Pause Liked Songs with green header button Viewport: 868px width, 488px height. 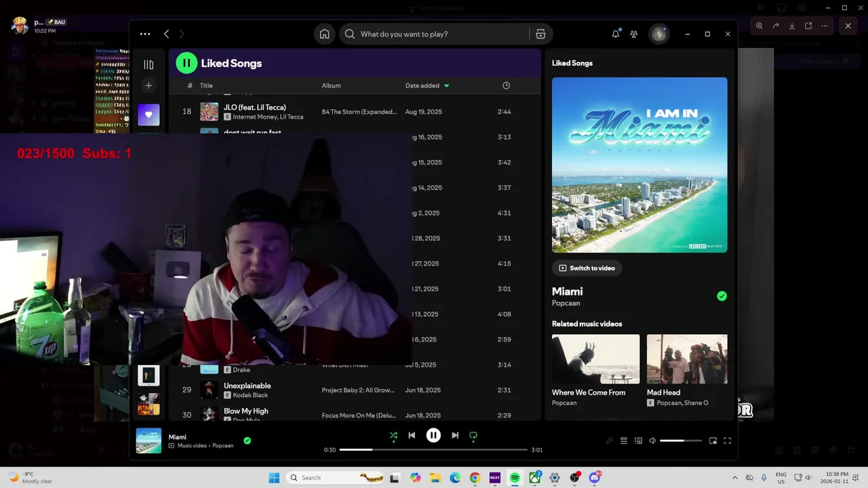186,63
